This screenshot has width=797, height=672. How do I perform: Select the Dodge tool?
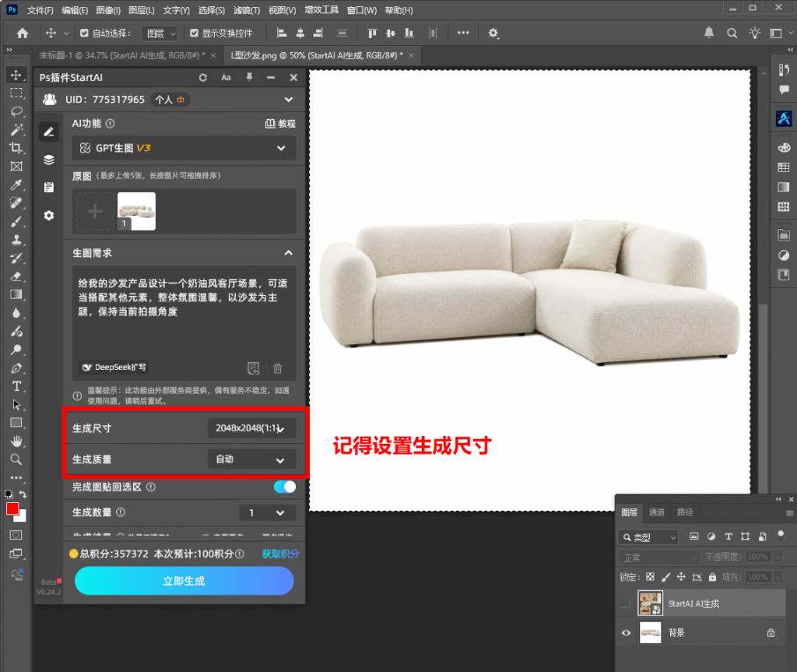16,350
